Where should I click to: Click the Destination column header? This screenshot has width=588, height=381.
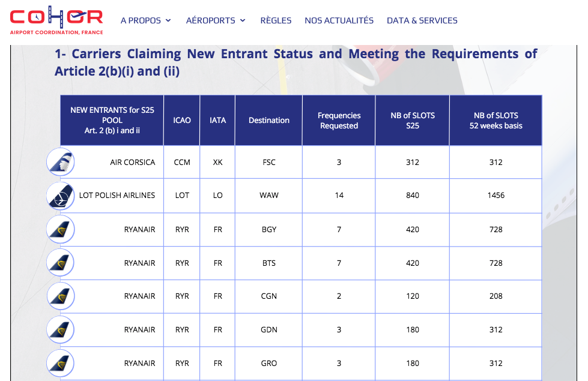pos(269,121)
